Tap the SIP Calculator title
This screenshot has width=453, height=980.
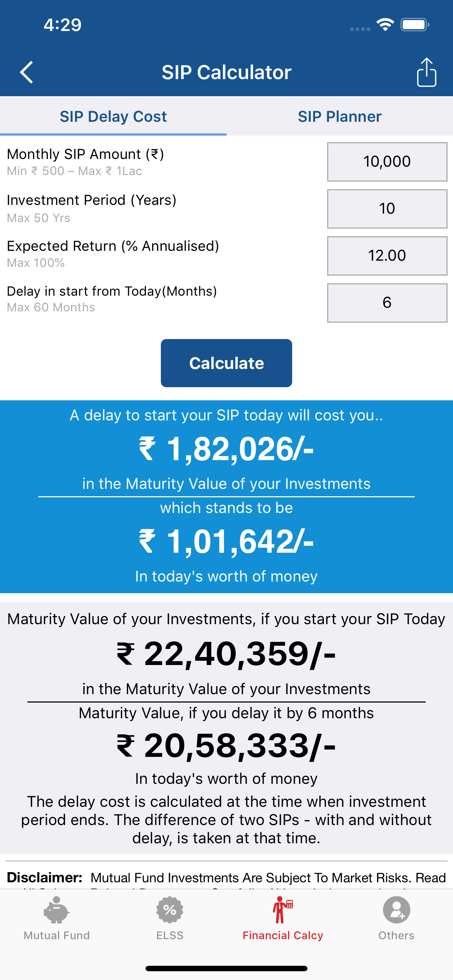click(x=226, y=72)
